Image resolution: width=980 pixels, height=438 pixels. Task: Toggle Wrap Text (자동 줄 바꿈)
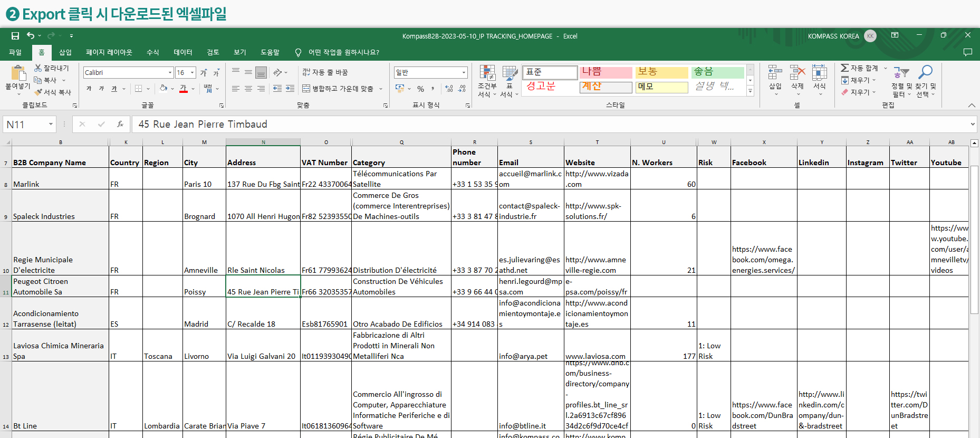pos(325,72)
